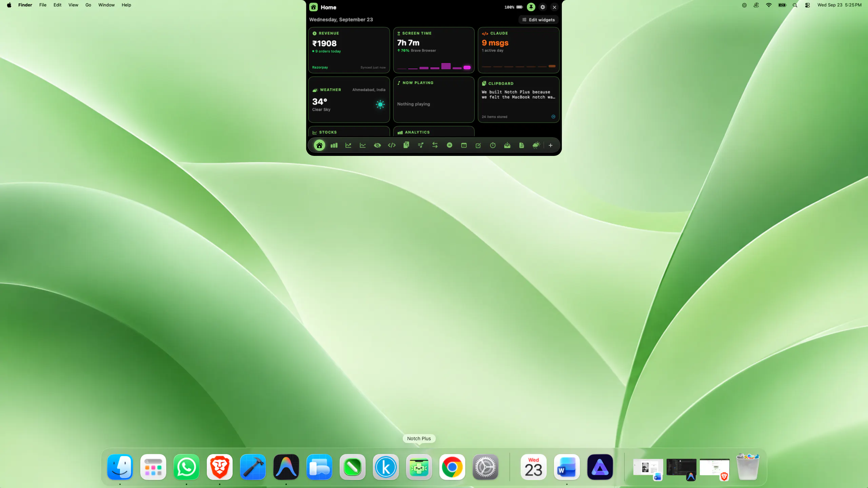Open the Stocks widget header
The image size is (868, 488).
(x=325, y=132)
